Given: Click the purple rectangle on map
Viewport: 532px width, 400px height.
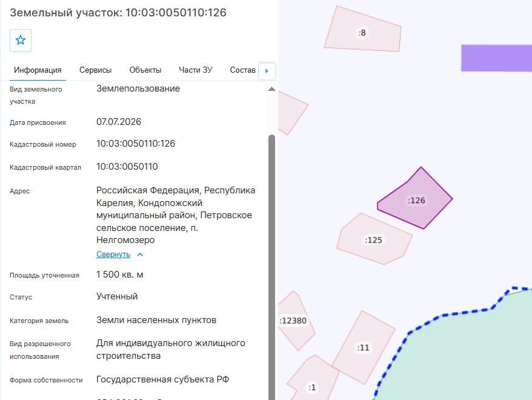Looking at the screenshot, I should [x=496, y=58].
